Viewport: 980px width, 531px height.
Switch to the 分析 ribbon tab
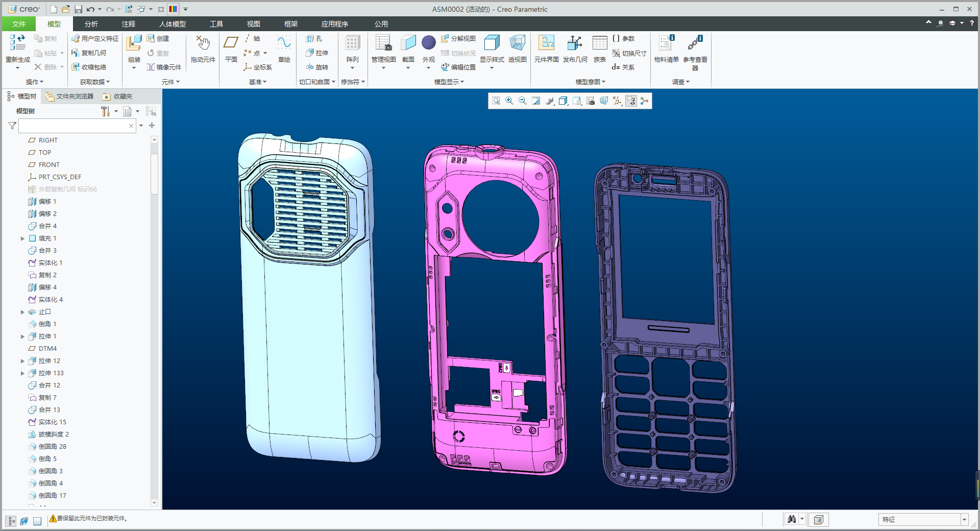click(x=91, y=24)
